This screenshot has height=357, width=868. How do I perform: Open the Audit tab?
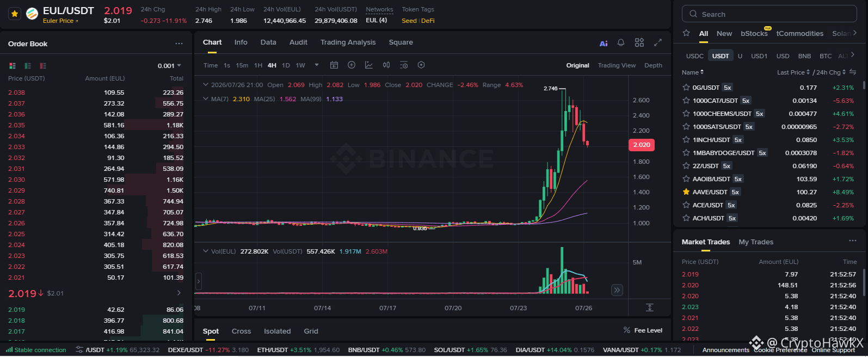298,42
